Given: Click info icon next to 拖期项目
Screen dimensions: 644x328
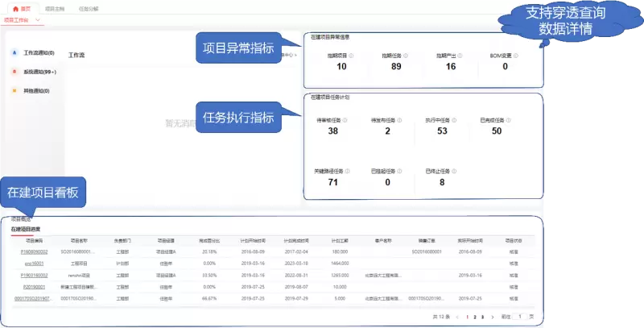Looking at the screenshot, I should coord(352,56).
